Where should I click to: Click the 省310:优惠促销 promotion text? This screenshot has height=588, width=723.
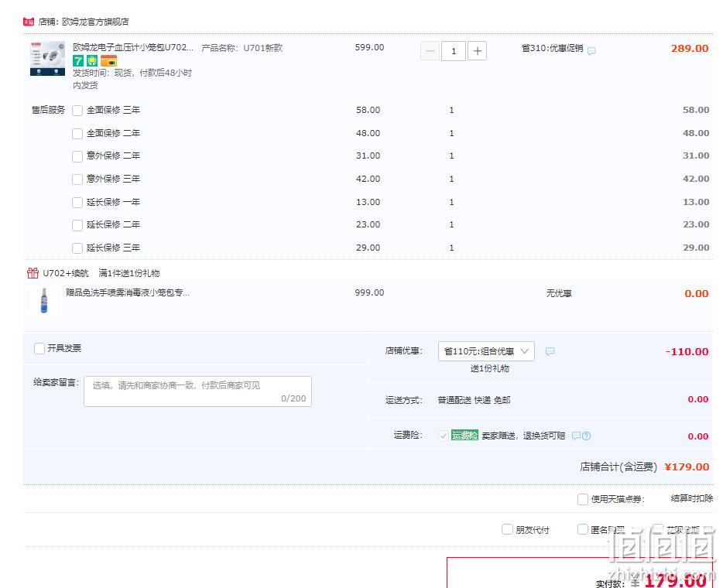tap(552, 48)
